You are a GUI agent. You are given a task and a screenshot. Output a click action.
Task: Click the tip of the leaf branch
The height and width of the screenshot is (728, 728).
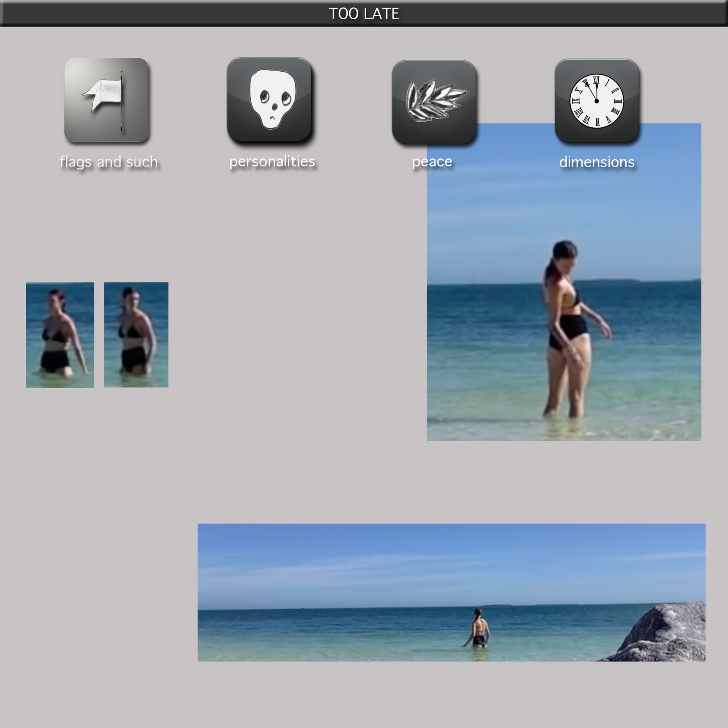pyautogui.click(x=467, y=92)
